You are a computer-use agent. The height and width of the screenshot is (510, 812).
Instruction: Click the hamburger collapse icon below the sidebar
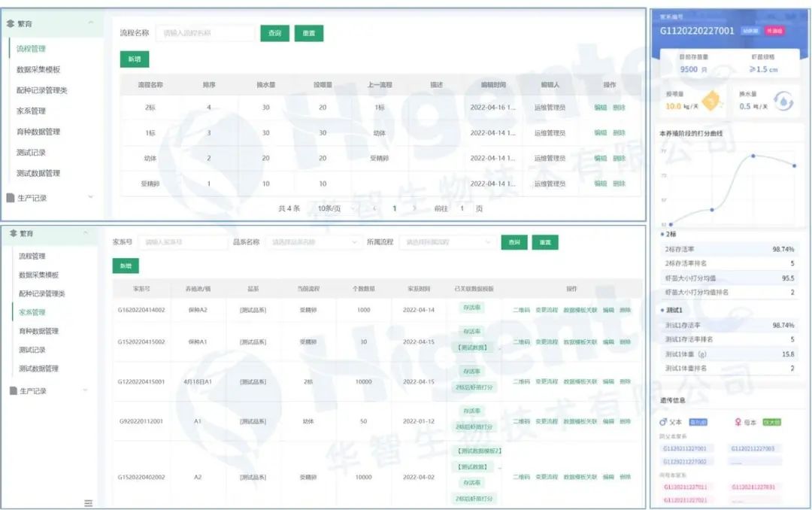tap(89, 502)
